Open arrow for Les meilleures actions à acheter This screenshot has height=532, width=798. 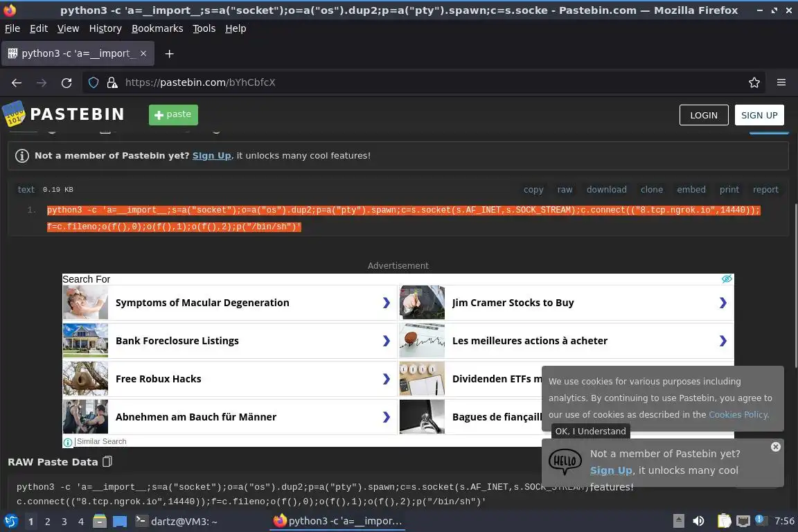[722, 341]
